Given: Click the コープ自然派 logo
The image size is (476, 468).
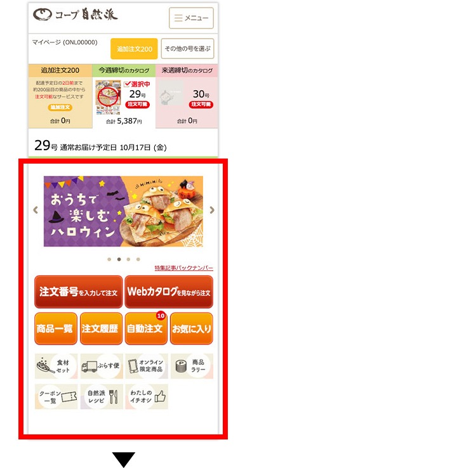Looking at the screenshot, I should pos(76,15).
